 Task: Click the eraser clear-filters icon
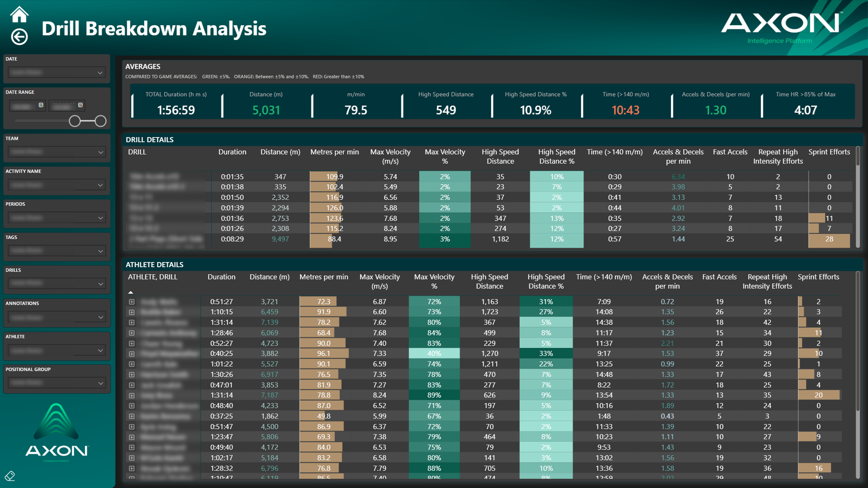point(10,476)
